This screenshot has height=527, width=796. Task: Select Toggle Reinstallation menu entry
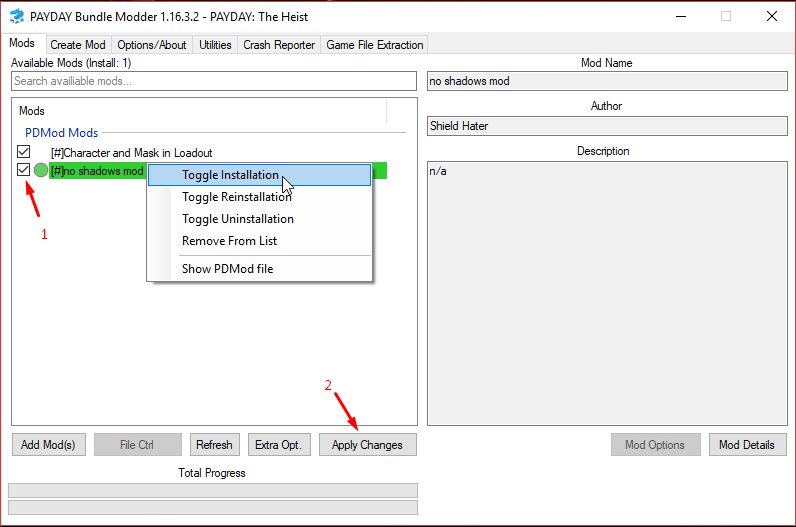pyautogui.click(x=259, y=197)
